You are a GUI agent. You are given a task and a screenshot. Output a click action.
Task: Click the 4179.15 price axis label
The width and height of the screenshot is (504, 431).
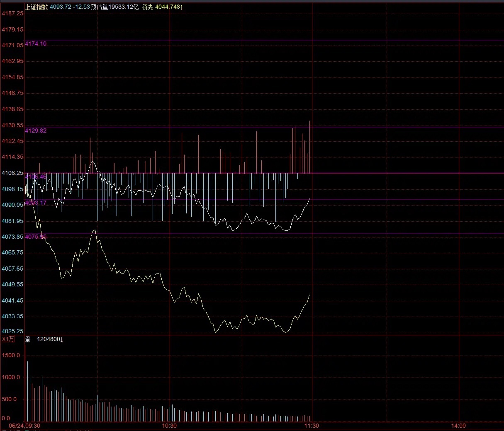(x=12, y=29)
